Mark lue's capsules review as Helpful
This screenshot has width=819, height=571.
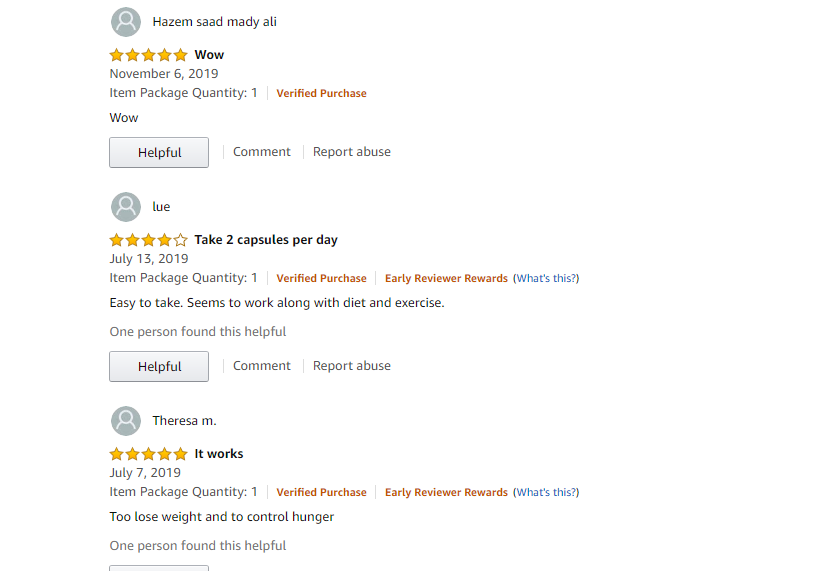159,367
